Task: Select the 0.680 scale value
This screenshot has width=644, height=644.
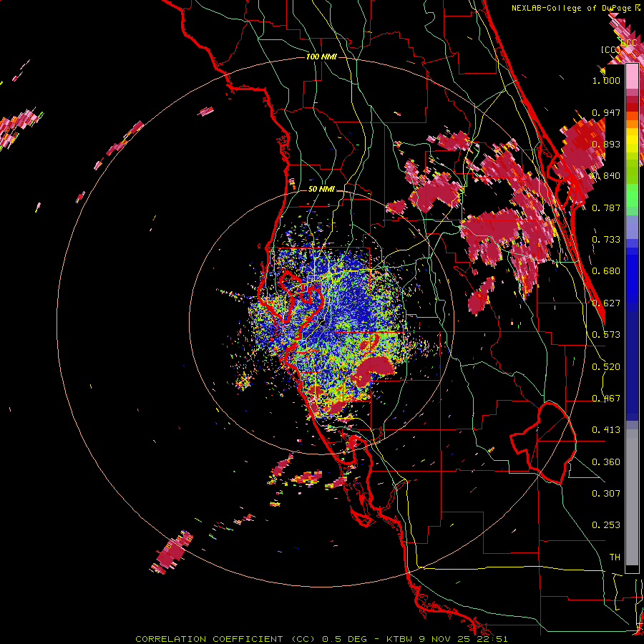Action: pos(606,271)
